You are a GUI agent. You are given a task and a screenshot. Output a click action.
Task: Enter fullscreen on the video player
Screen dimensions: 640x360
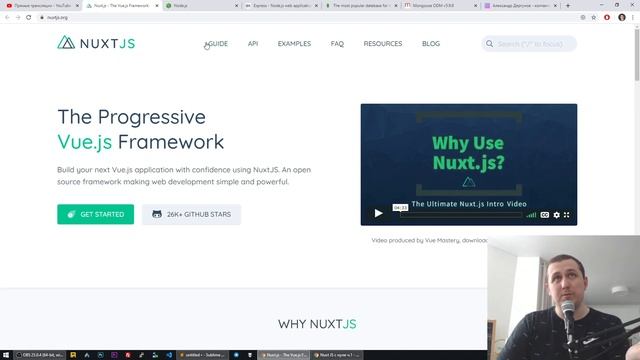pyautogui.click(x=567, y=215)
